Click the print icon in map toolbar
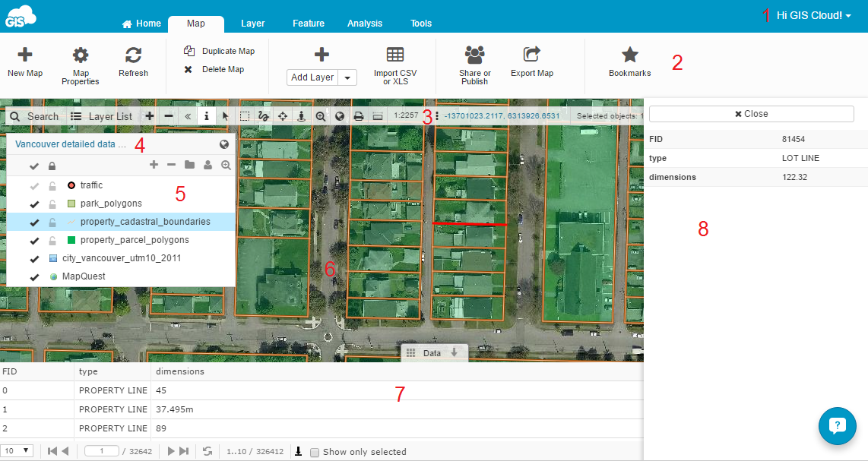 (358, 116)
